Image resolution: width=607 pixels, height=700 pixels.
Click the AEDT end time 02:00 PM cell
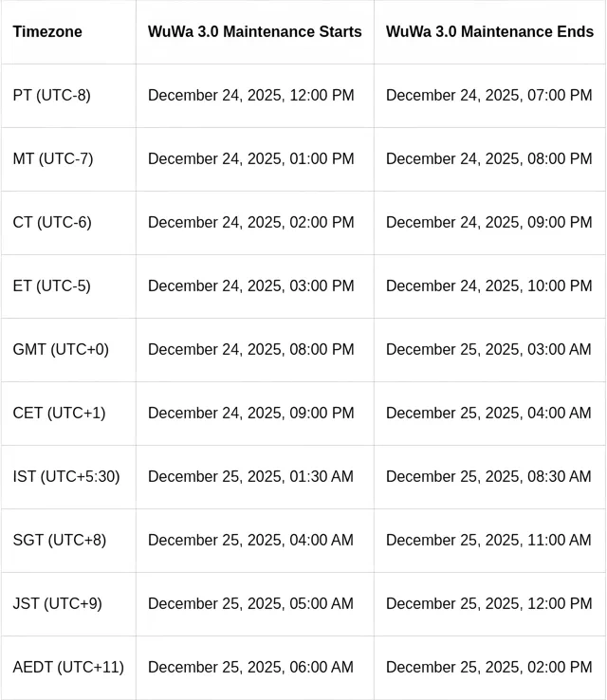(488, 668)
